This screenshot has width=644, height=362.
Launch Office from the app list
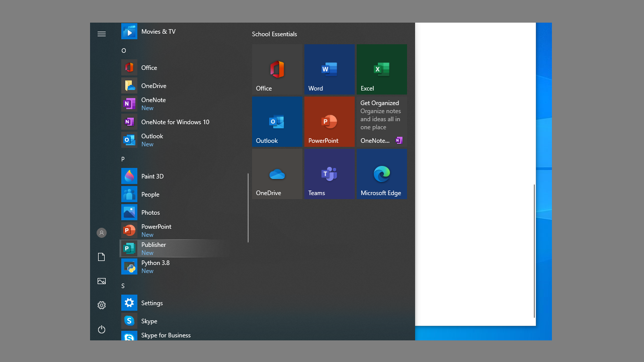click(x=175, y=67)
